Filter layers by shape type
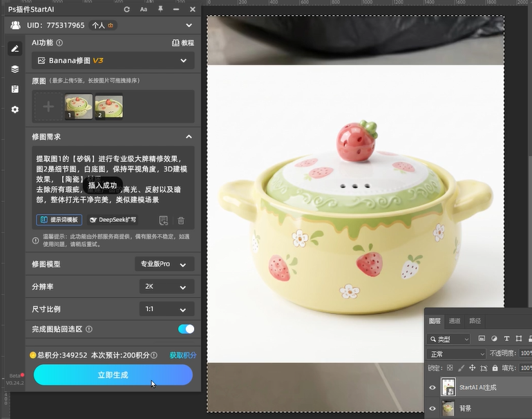Viewport: 532px width, 419px height. [519, 339]
